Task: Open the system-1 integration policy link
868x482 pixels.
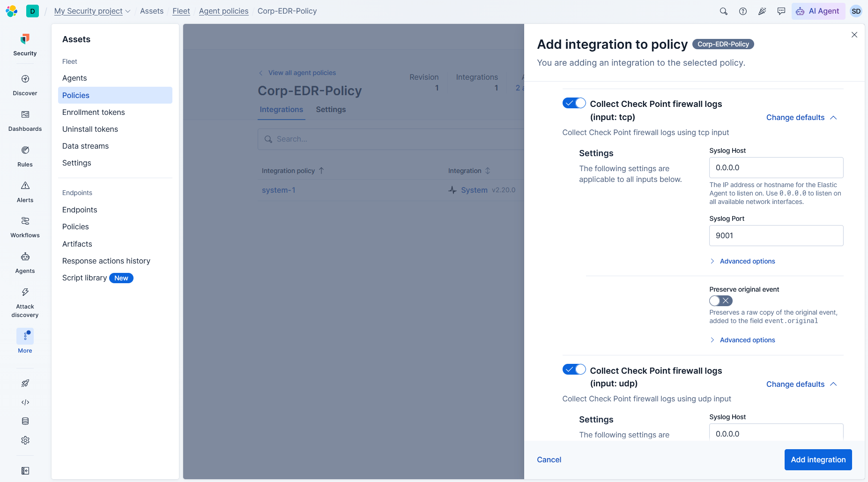Action: point(279,190)
